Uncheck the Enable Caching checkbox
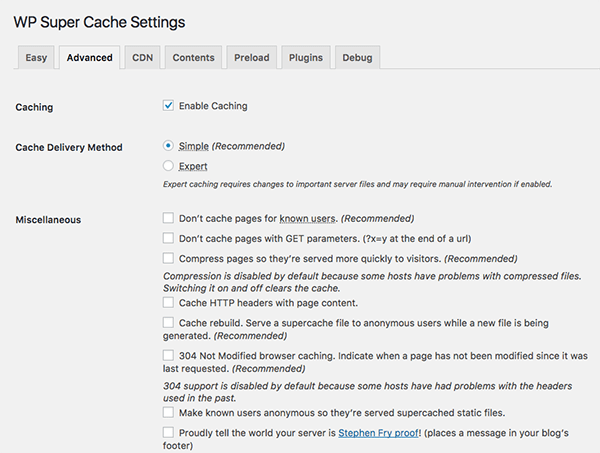The width and height of the screenshot is (600, 453). point(168,106)
